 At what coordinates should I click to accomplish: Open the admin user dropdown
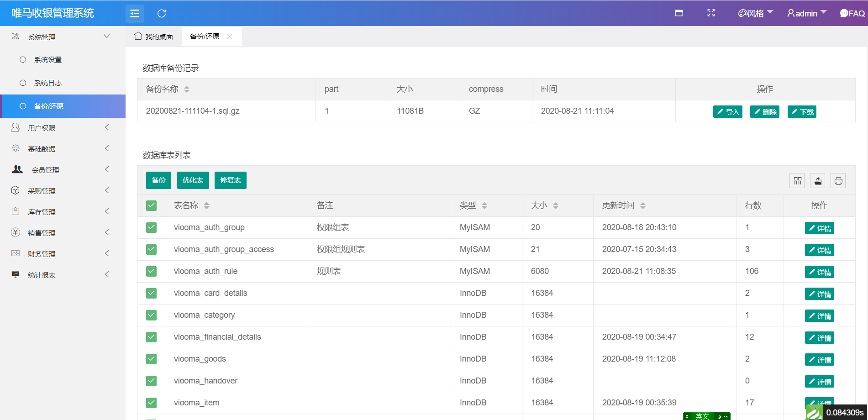point(807,13)
